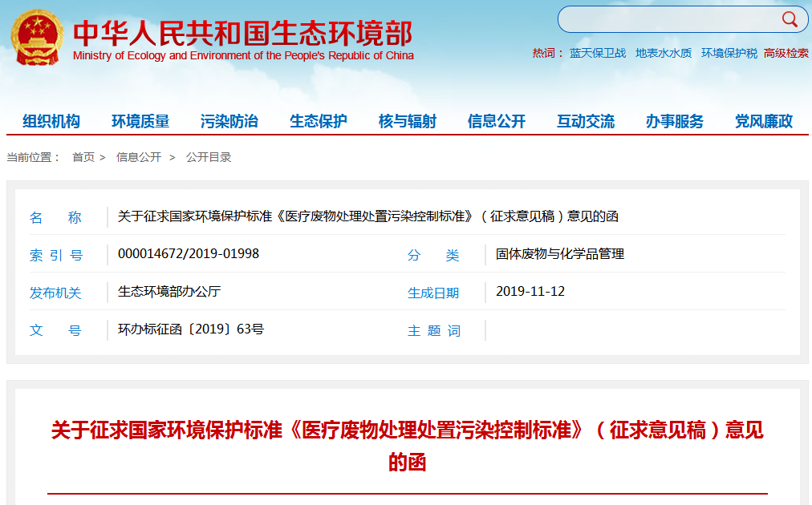Open the 党风廉政 menu
Screen dimensions: 812x505
click(x=764, y=121)
